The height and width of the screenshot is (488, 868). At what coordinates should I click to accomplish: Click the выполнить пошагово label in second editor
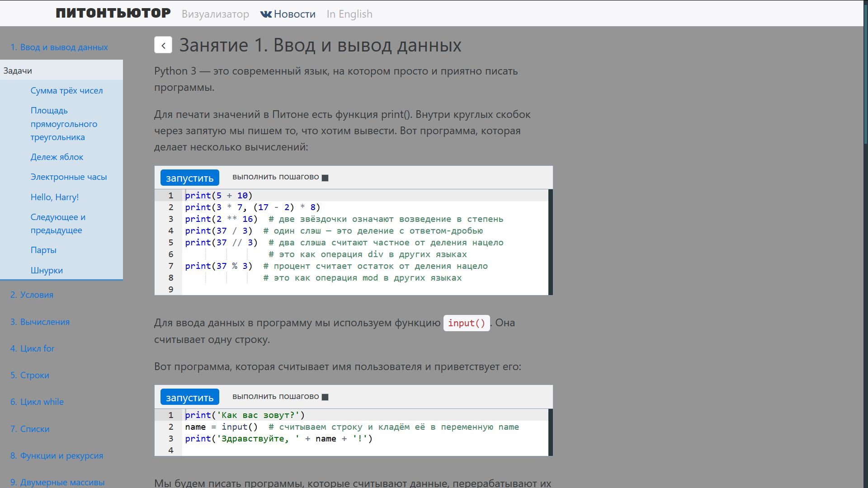(x=276, y=396)
